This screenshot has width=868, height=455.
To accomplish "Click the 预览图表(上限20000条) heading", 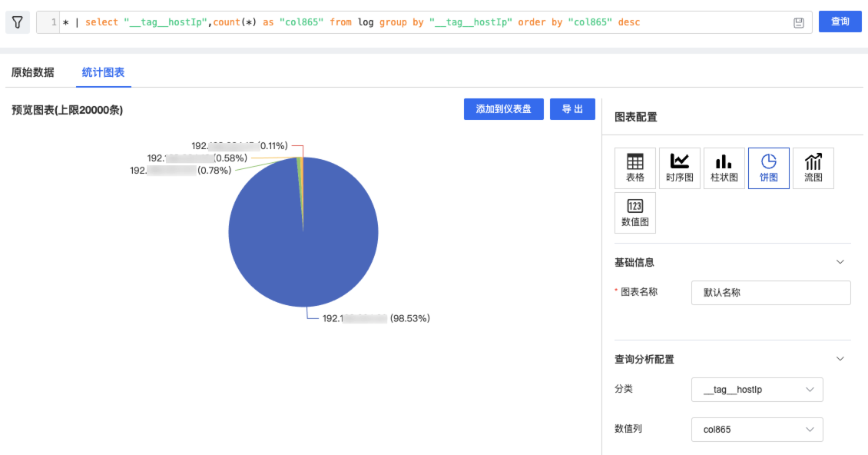I will [x=67, y=110].
